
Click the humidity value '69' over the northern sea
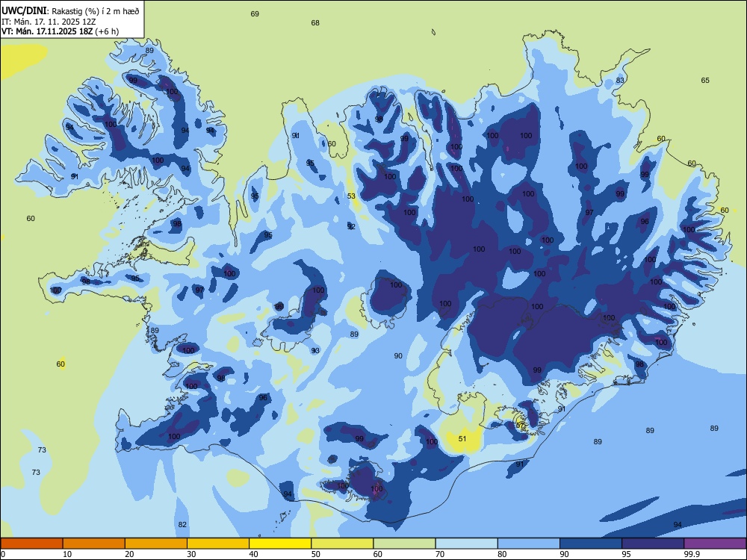255,13
